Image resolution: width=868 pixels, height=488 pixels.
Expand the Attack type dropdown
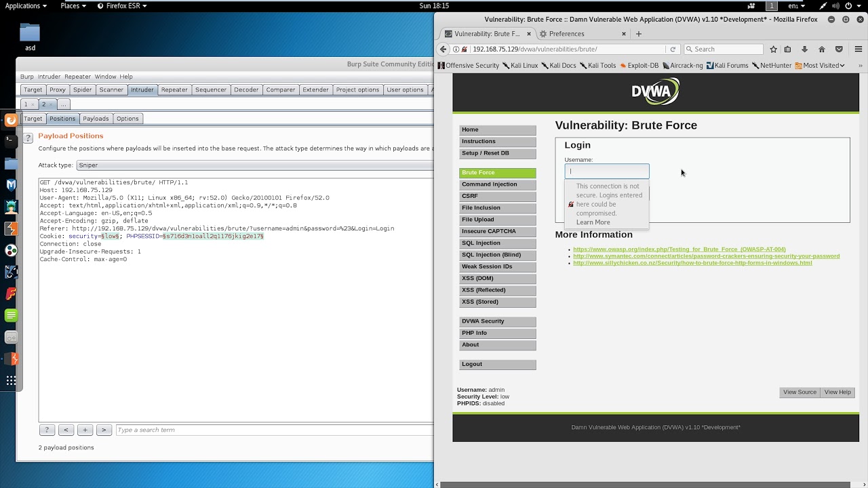coord(254,165)
